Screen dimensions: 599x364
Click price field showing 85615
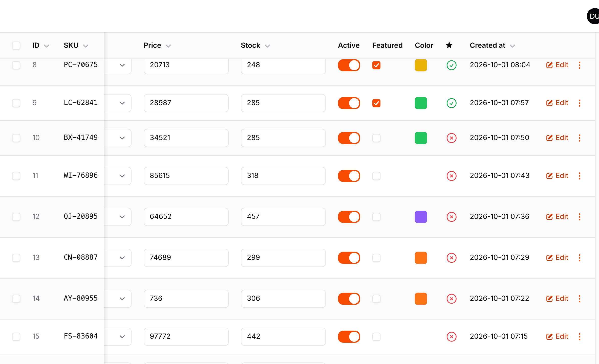[186, 176]
